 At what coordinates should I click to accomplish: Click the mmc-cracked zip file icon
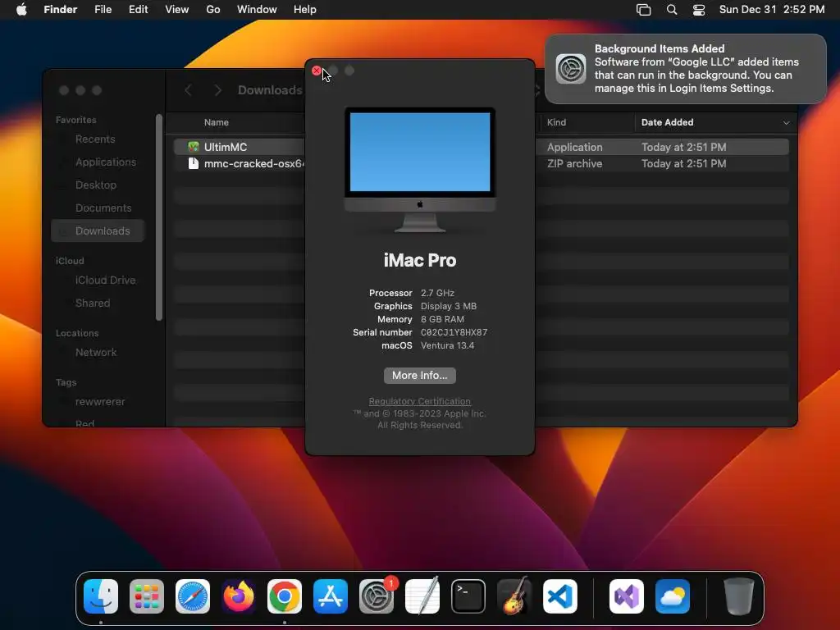pos(194,163)
